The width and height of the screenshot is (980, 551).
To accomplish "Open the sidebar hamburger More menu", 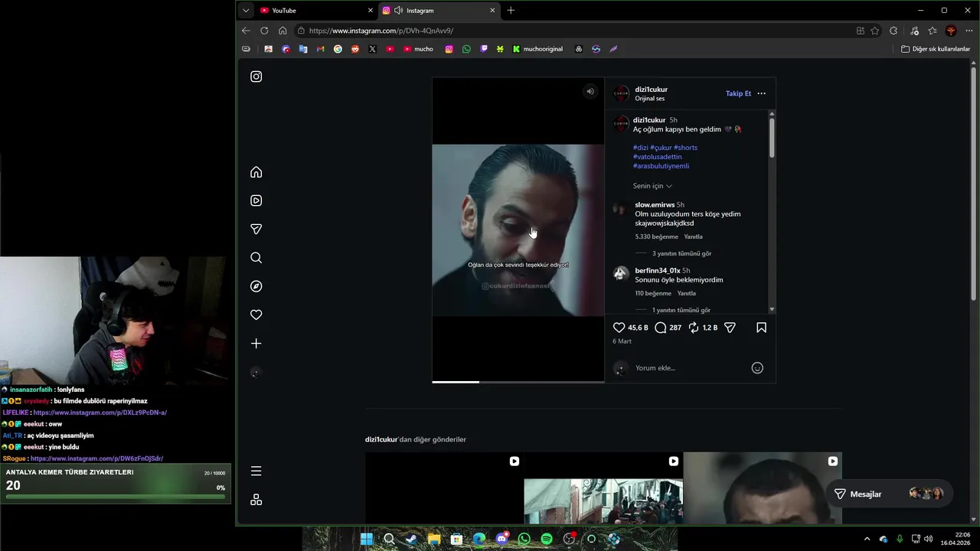I will click(256, 471).
